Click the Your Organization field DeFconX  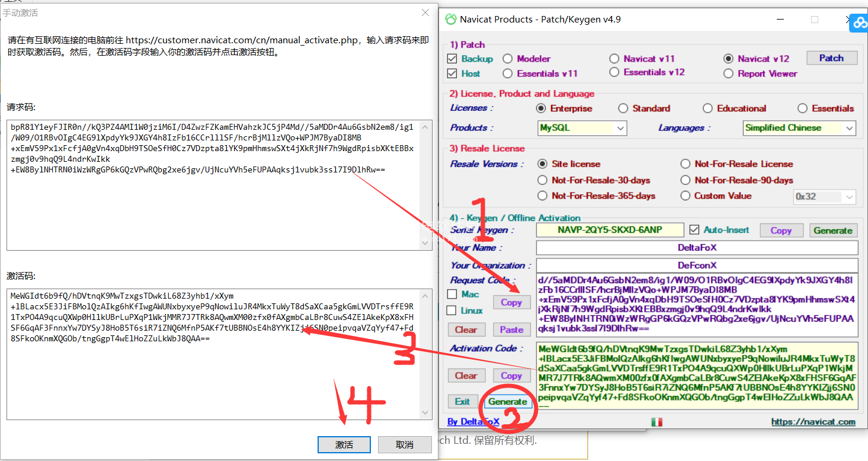point(697,265)
